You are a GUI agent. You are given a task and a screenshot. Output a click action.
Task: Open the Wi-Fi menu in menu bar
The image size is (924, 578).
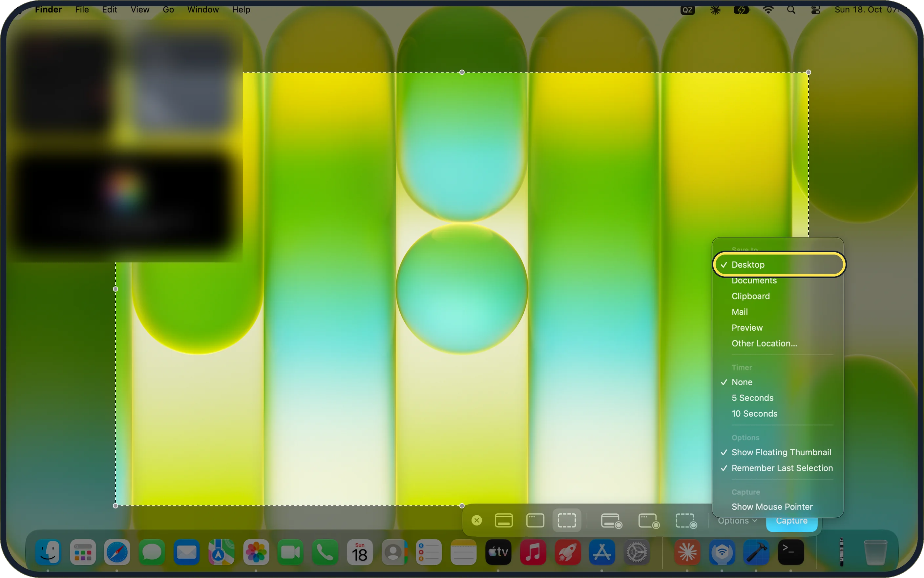click(768, 10)
